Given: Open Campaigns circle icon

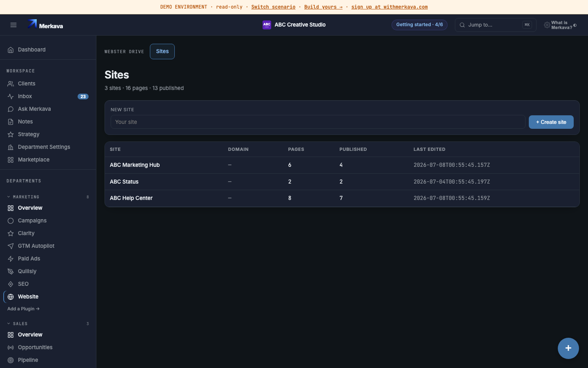Looking at the screenshot, I should 11,221.
